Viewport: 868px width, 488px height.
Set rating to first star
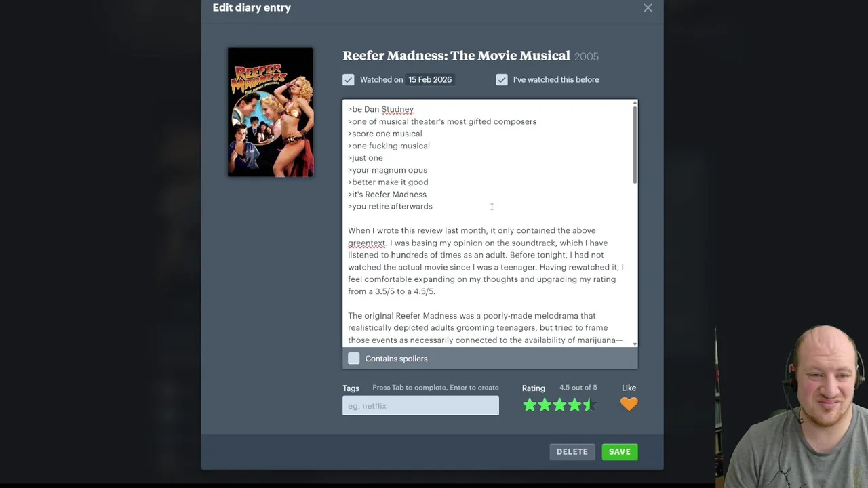click(x=529, y=405)
